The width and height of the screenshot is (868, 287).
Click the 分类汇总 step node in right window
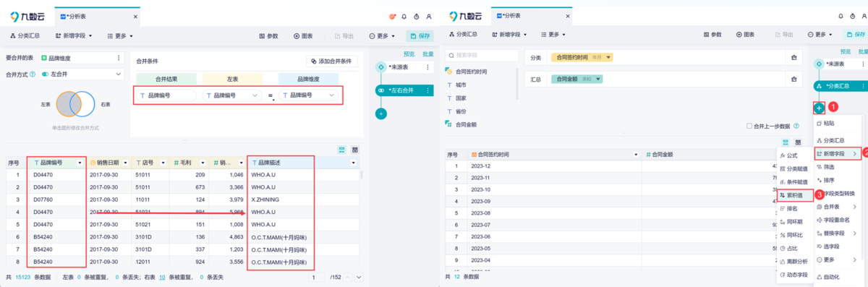point(841,86)
